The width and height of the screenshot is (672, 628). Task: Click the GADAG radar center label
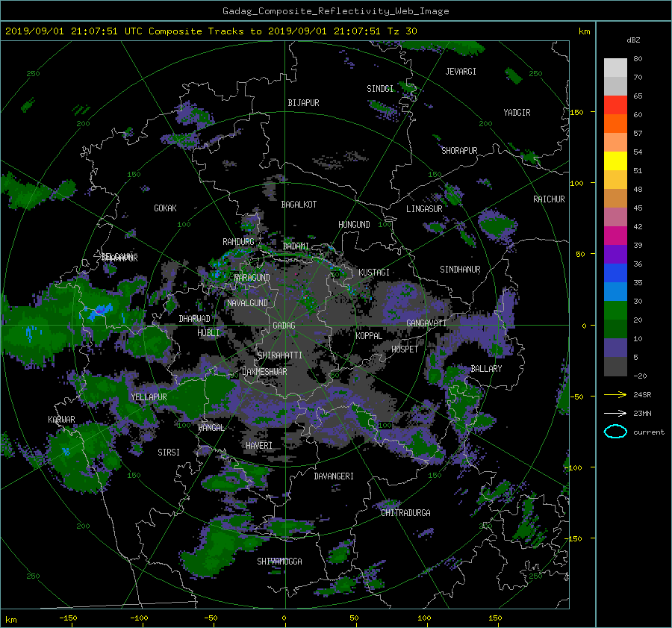click(x=284, y=326)
